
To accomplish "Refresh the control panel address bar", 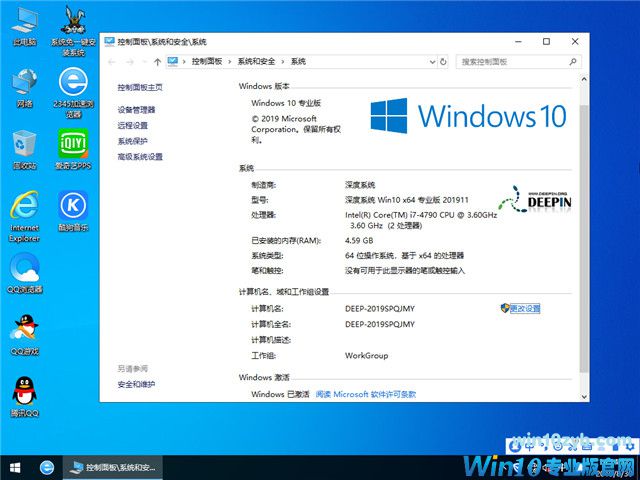I will point(443,62).
